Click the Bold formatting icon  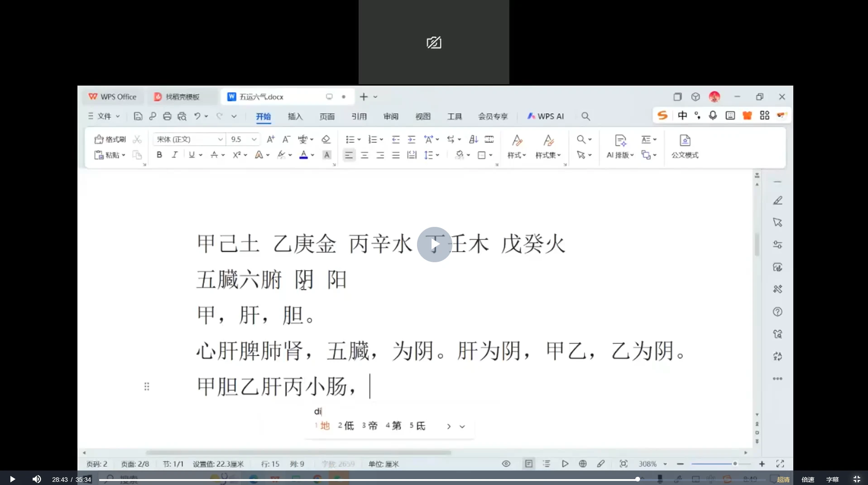tap(159, 155)
